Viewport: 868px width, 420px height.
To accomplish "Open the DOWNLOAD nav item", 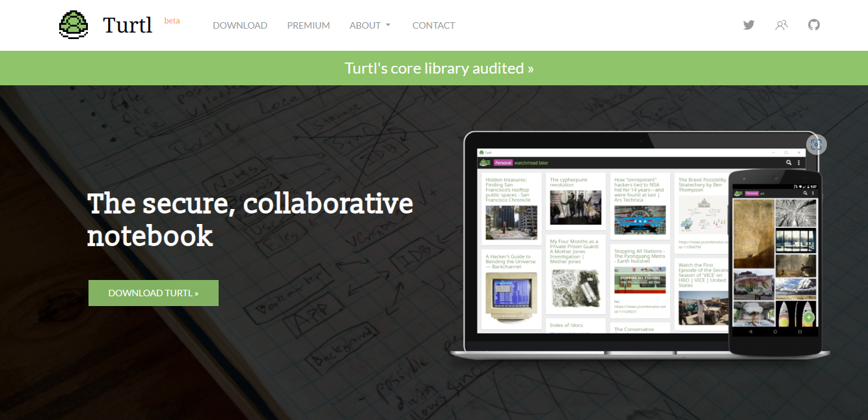I will (x=240, y=25).
